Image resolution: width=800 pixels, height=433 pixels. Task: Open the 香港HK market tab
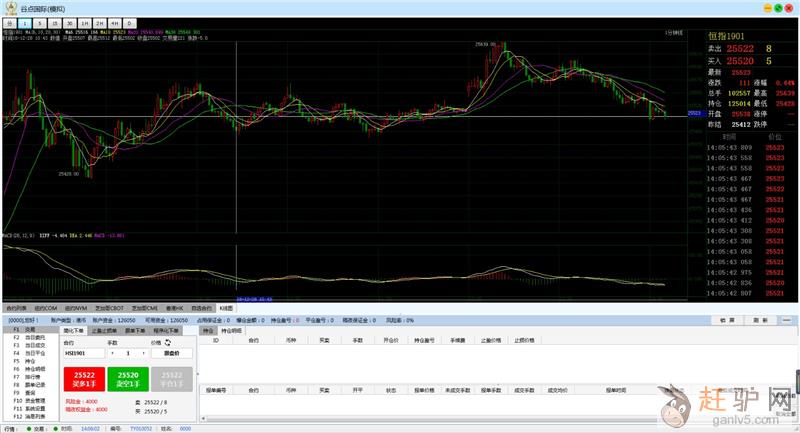pos(175,308)
